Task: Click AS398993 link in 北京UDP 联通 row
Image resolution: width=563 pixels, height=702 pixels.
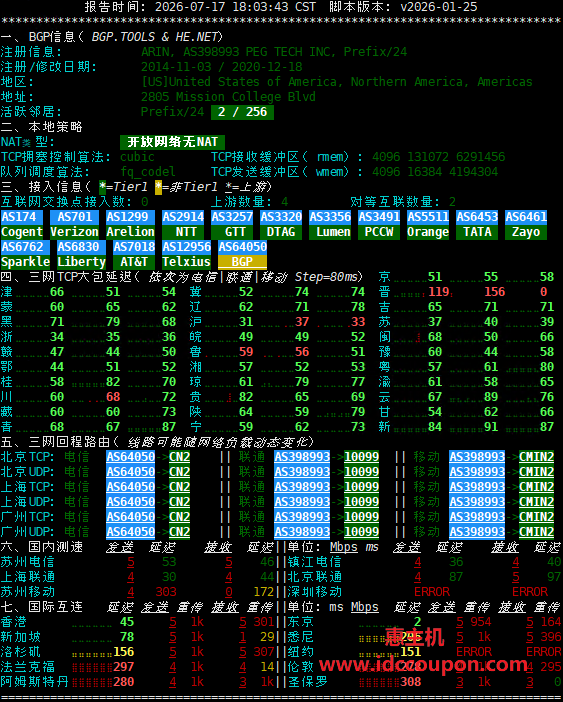Action: (302, 472)
